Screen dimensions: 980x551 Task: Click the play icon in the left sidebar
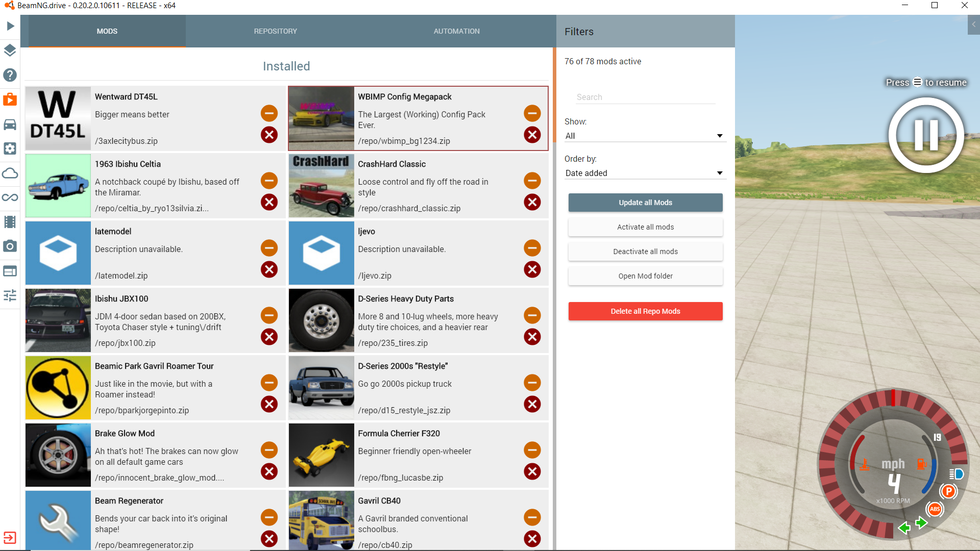tap(10, 26)
